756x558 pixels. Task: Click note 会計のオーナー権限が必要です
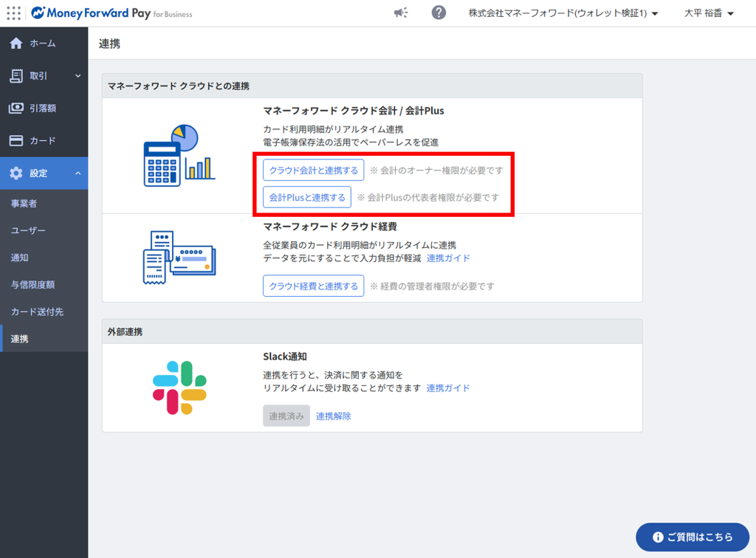click(x=436, y=170)
